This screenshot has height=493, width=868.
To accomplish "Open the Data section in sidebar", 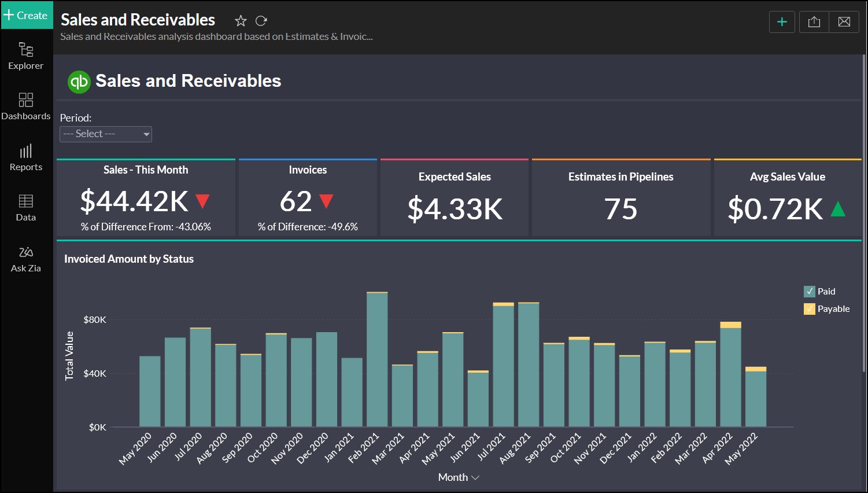I will click(x=26, y=208).
